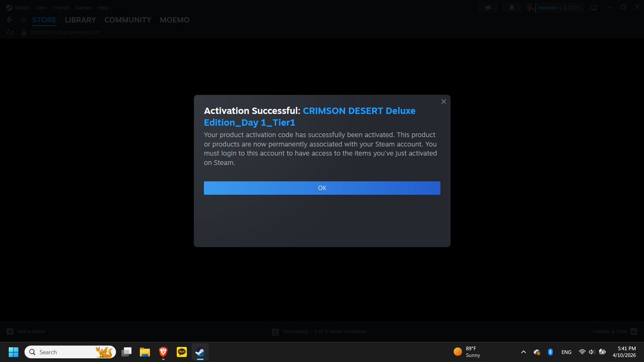
Task: Open notifications via the bell icon
Action: [511, 8]
